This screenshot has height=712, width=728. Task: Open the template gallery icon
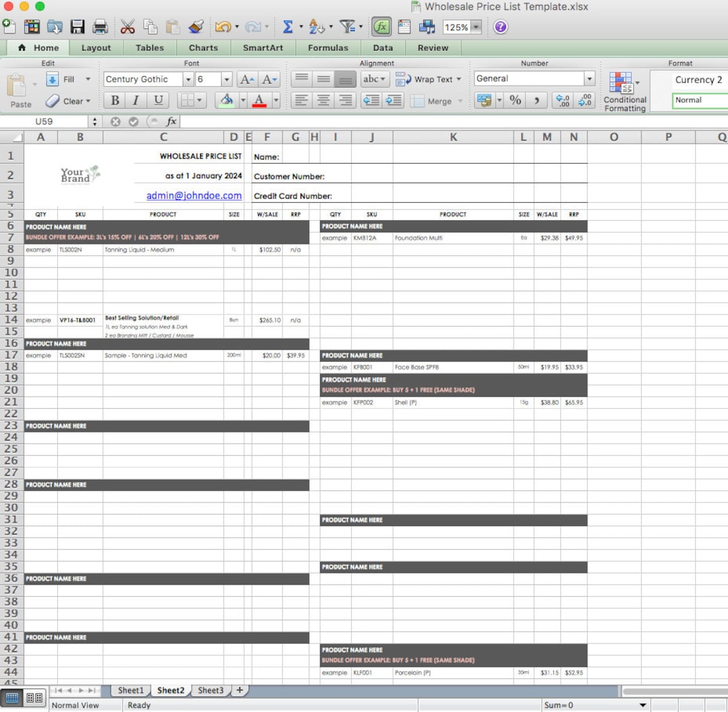pyautogui.click(x=32, y=26)
